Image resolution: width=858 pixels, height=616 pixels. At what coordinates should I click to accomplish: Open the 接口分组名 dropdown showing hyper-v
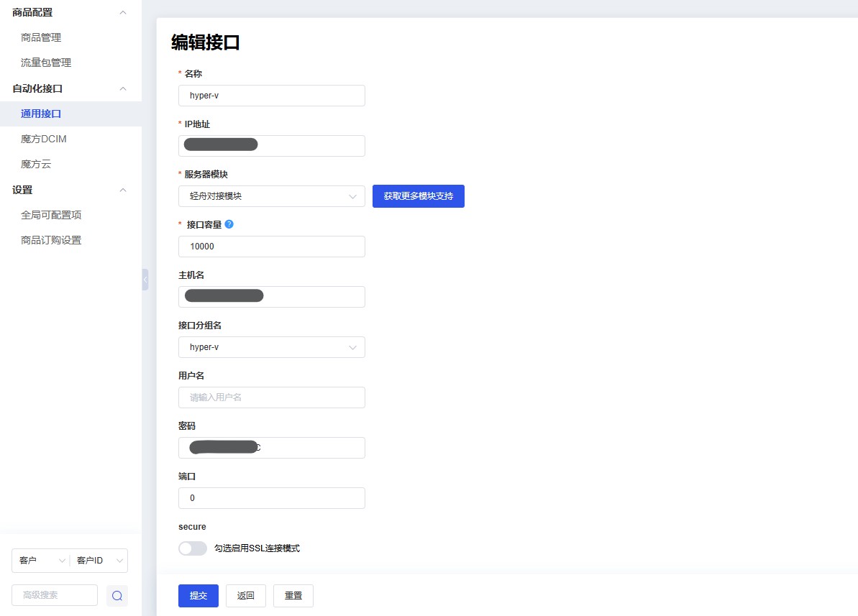click(271, 346)
